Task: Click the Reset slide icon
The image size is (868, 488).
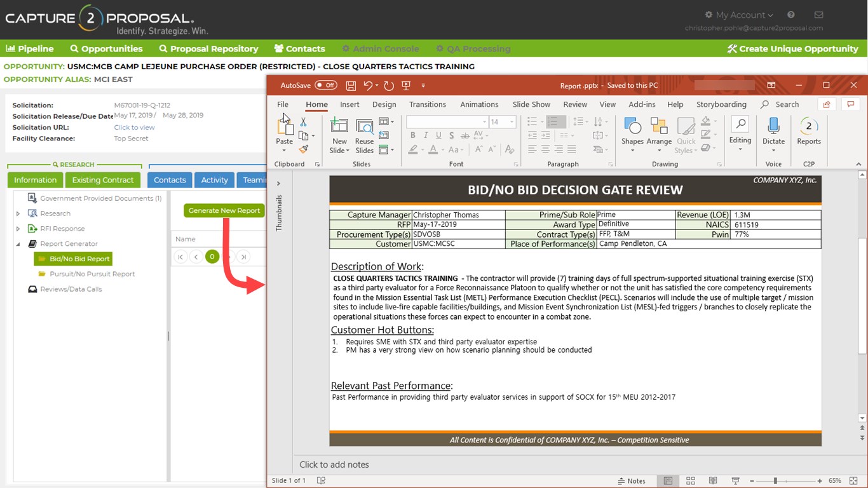Action: [x=384, y=135]
